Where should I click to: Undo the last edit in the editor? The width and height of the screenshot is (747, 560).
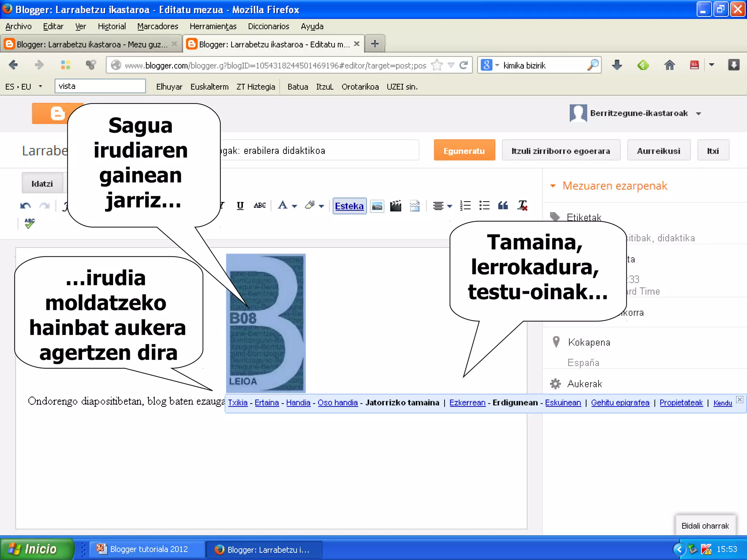tap(25, 206)
